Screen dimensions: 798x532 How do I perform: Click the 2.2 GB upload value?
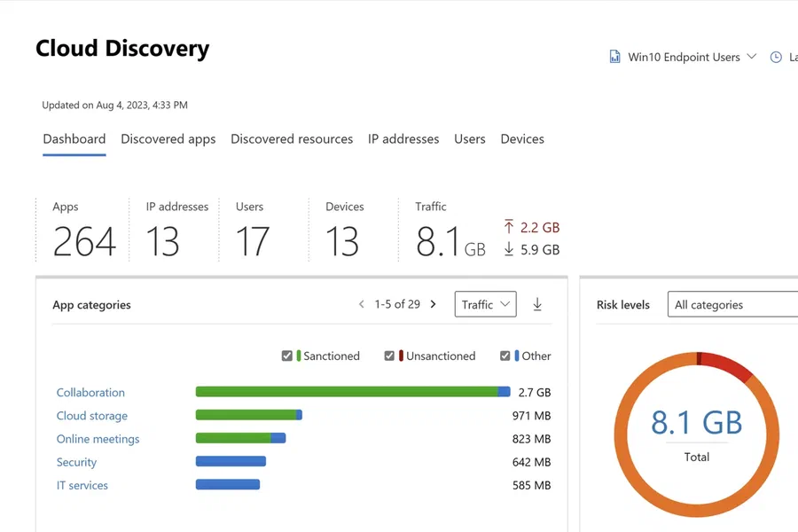[540, 227]
